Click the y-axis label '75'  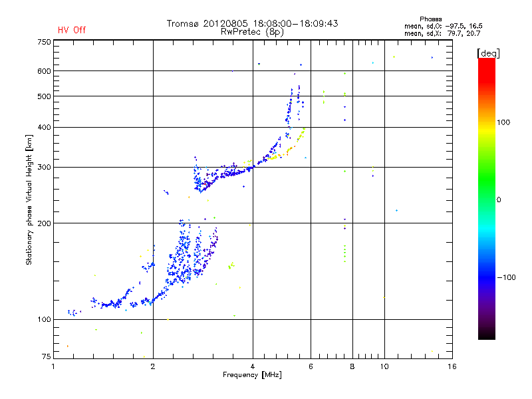[x=47, y=356]
